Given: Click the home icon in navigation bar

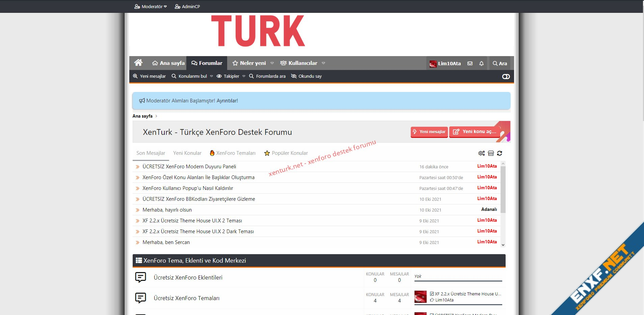Looking at the screenshot, I should 138,63.
